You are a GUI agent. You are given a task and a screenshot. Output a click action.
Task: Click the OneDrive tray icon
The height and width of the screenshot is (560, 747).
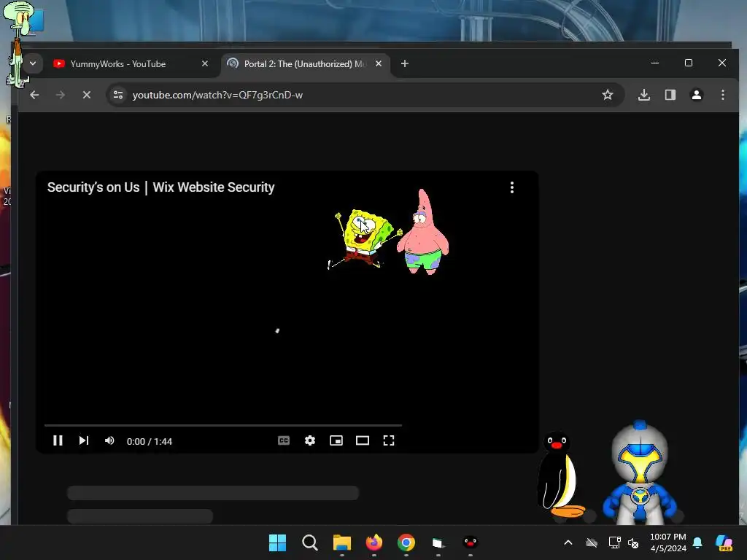point(591,542)
